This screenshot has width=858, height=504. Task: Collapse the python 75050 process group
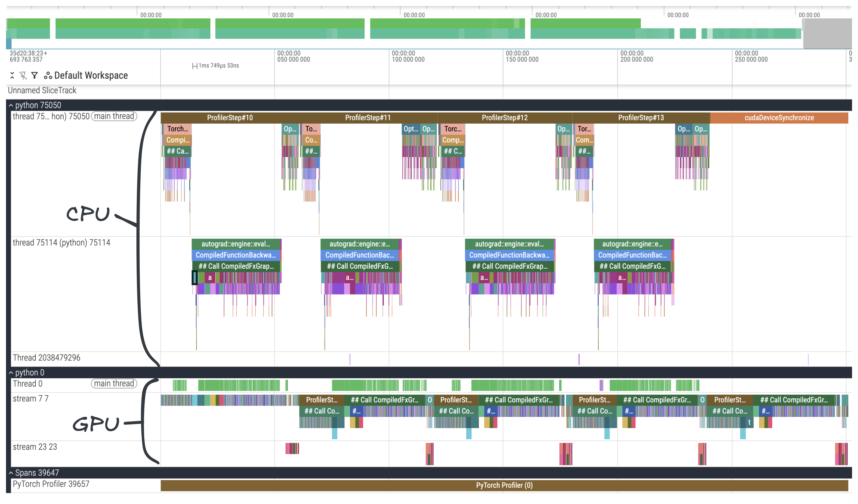pos(11,105)
